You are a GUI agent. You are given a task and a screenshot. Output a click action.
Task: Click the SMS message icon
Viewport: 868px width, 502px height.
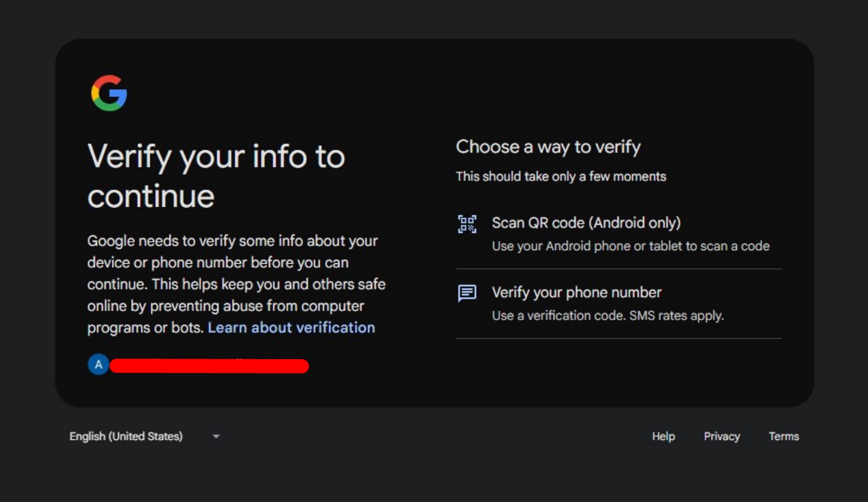[467, 293]
